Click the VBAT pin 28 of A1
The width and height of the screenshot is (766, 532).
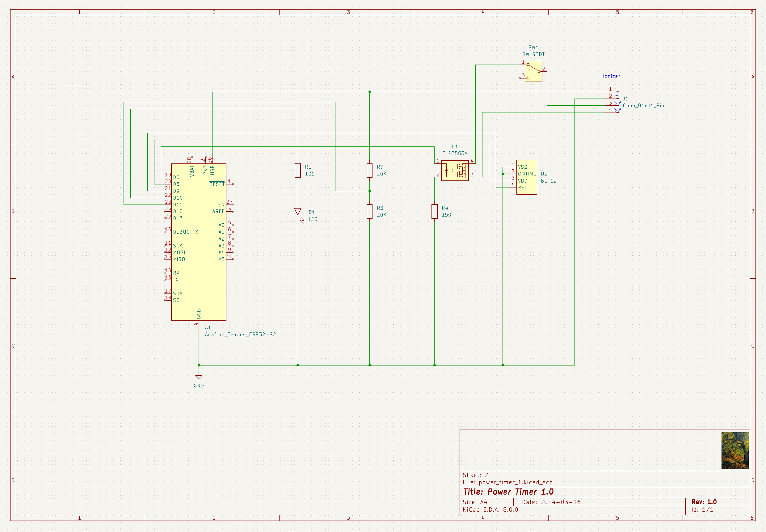[x=192, y=160]
